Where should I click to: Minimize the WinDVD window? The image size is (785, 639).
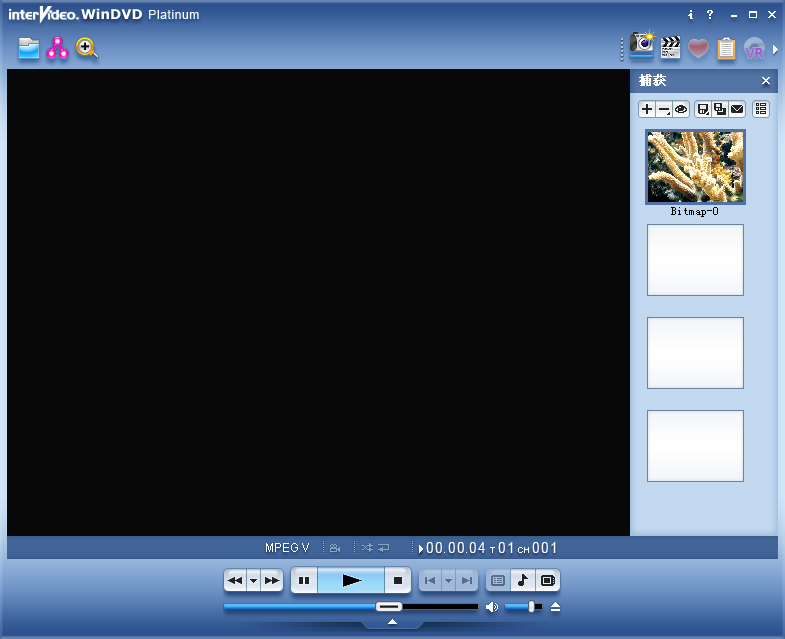click(733, 15)
